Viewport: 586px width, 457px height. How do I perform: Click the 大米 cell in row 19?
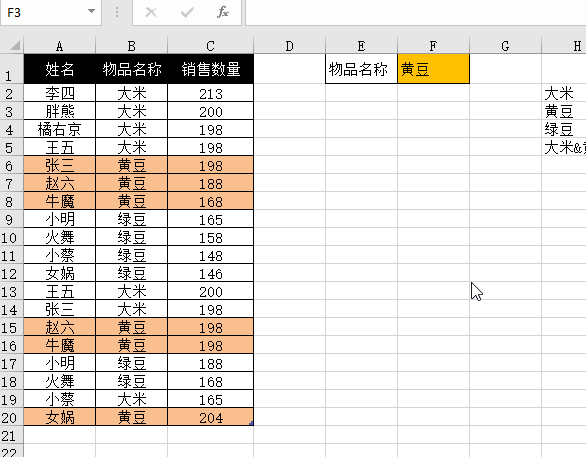click(132, 399)
